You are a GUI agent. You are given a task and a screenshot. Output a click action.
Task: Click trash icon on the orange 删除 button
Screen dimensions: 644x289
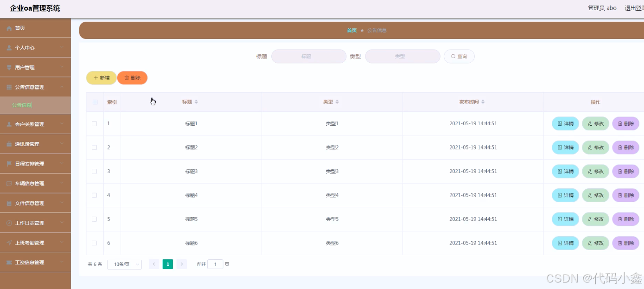[127, 78]
